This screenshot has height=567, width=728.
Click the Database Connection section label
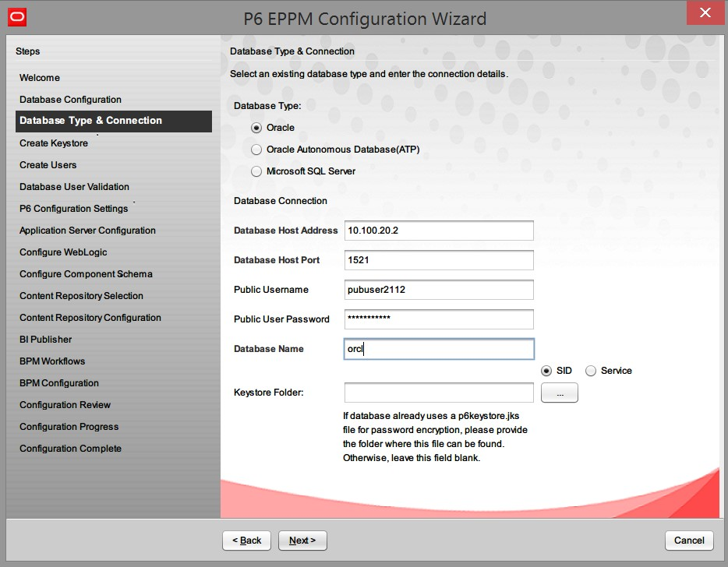point(281,201)
